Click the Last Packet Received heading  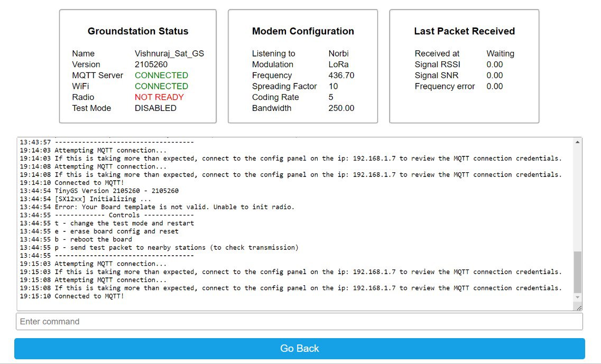pos(464,31)
